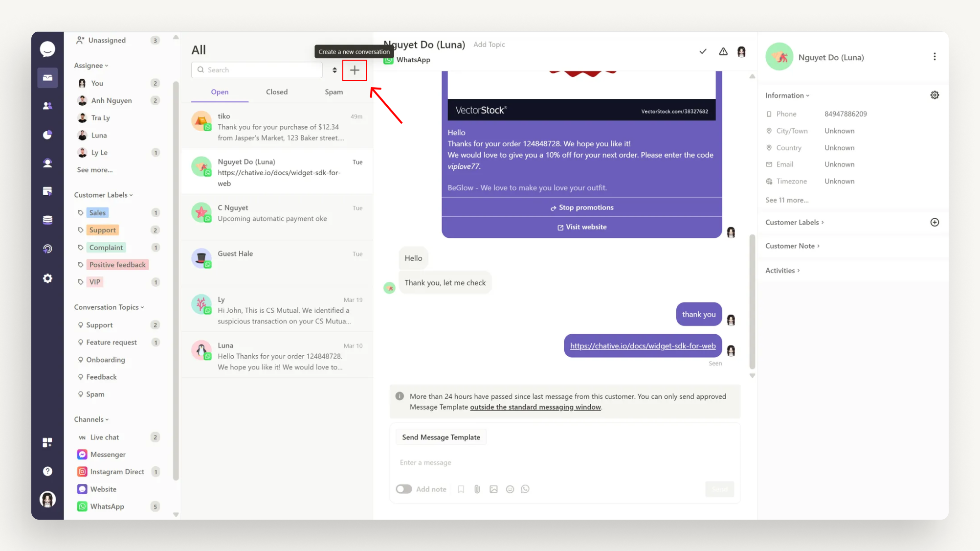Insert an image into the message
Viewport: 980px width, 551px height.
point(493,489)
